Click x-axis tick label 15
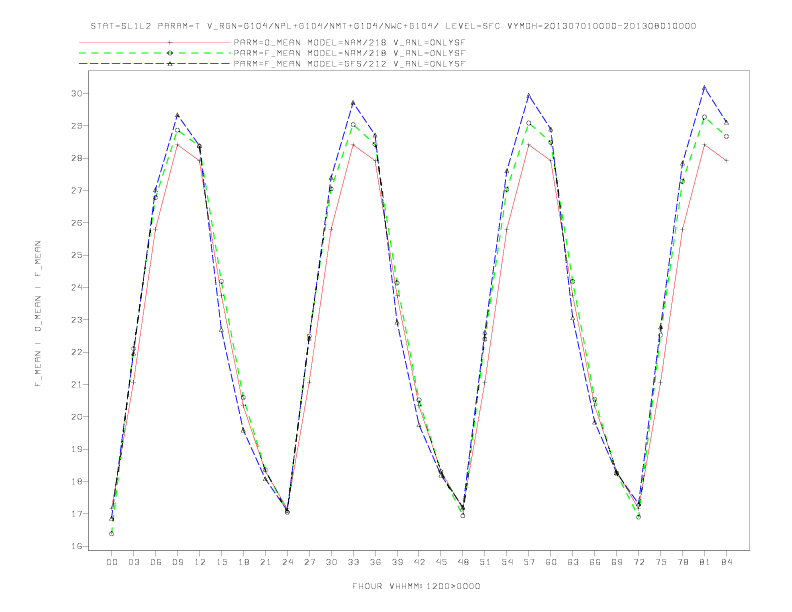This screenshot has width=792, height=612. click(x=221, y=562)
